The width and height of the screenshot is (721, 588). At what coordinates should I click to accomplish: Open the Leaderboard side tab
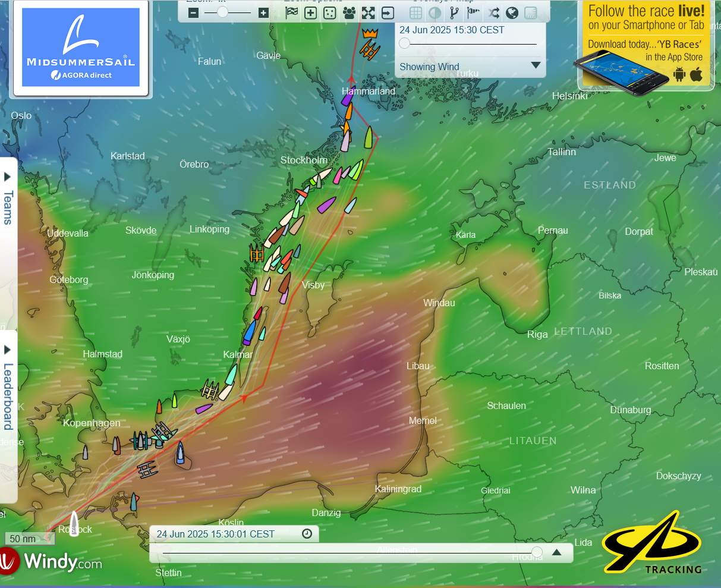[8, 389]
